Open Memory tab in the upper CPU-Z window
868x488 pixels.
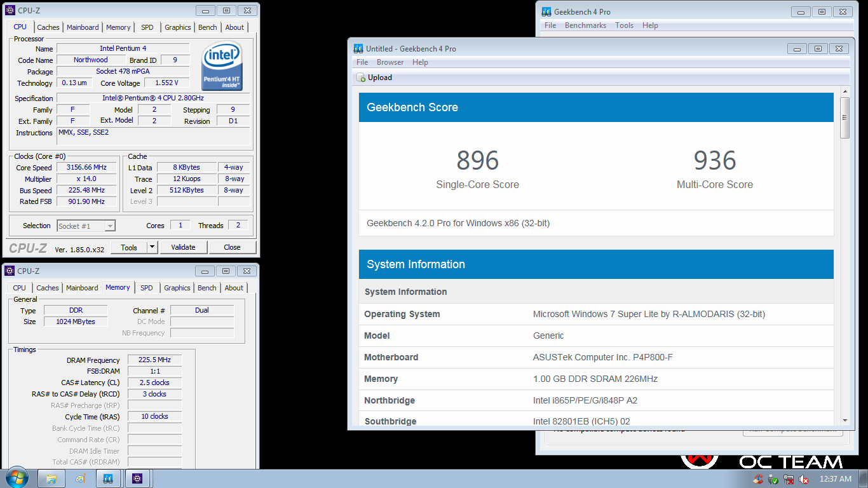(x=118, y=27)
